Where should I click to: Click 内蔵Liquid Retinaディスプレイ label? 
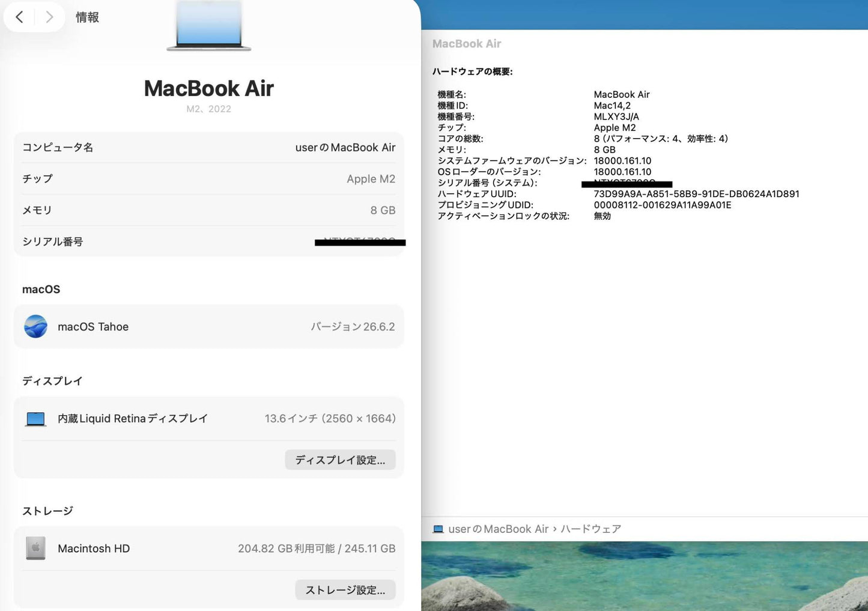point(133,419)
